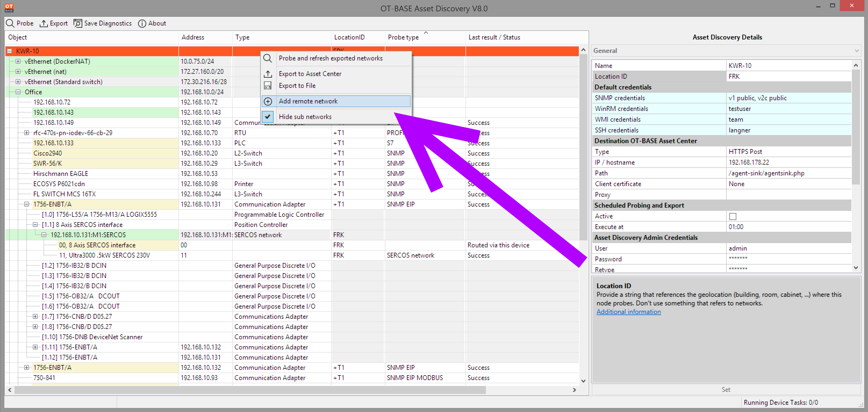This screenshot has height=412, width=868.
Task: Click the OT-BASE application logo icon
Action: [9, 8]
